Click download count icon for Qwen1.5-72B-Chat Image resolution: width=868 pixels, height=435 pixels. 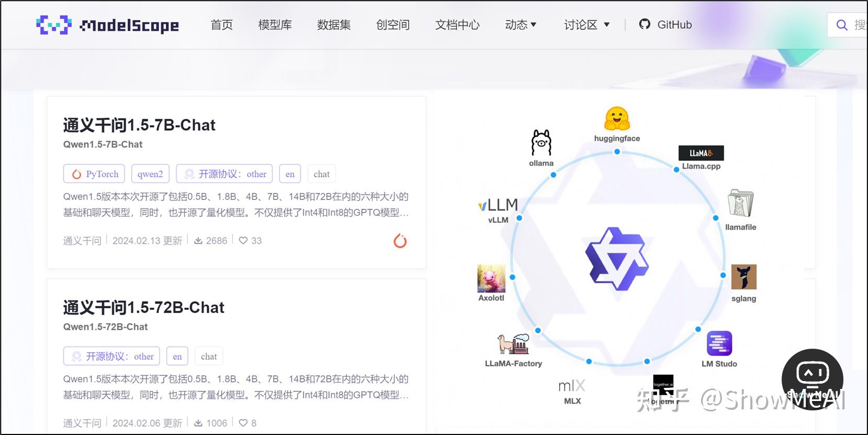pos(198,423)
